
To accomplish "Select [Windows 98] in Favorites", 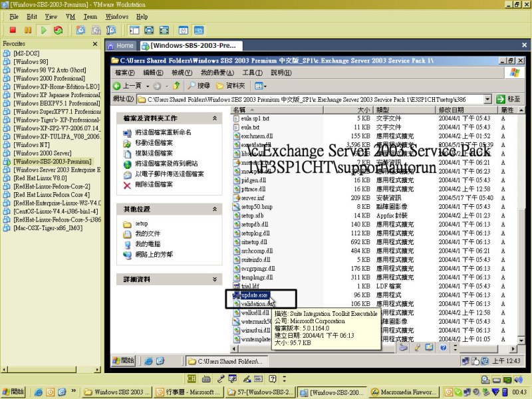I will click(31, 61).
